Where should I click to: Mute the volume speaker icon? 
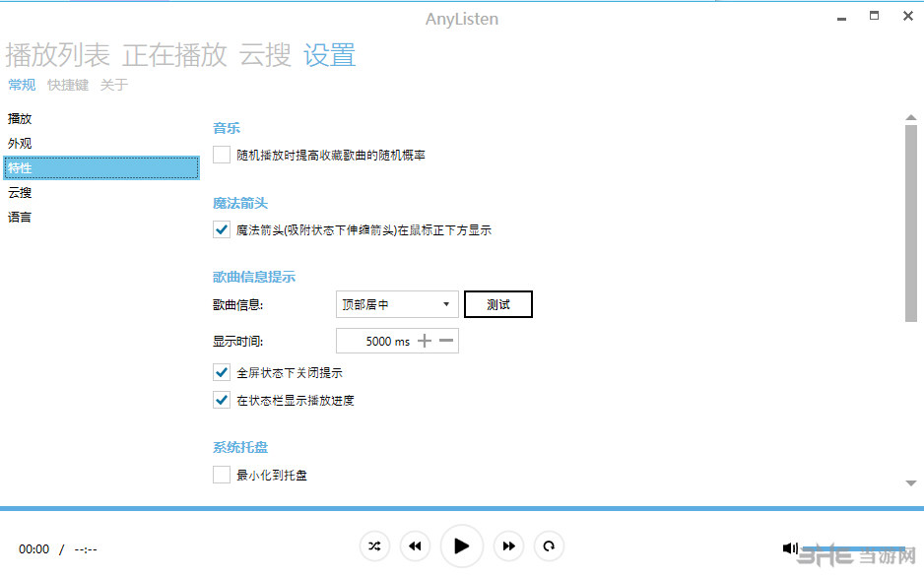tap(790, 548)
